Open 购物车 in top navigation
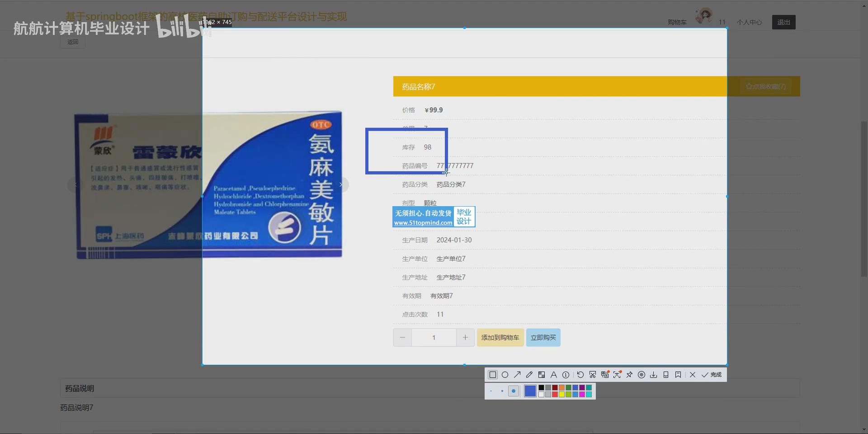Image resolution: width=868 pixels, height=434 pixels. pyautogui.click(x=677, y=22)
